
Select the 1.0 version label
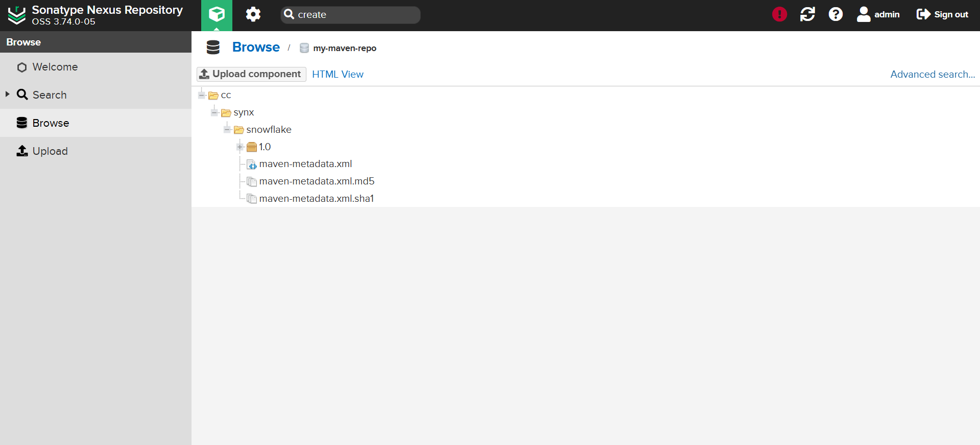pyautogui.click(x=265, y=147)
